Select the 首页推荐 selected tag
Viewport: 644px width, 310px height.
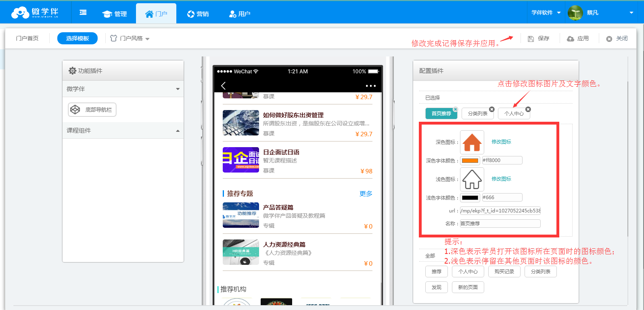click(x=441, y=113)
